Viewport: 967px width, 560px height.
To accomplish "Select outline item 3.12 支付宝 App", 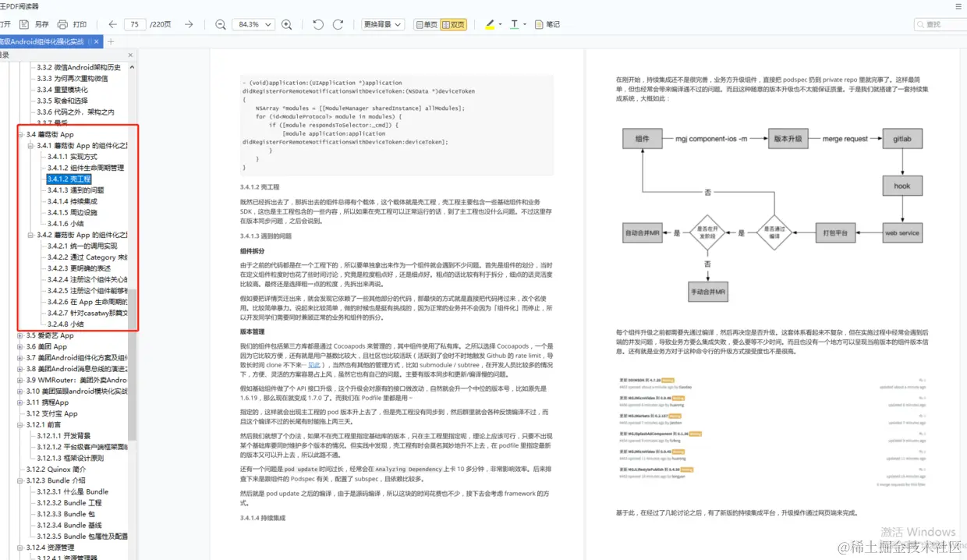I will [52, 413].
